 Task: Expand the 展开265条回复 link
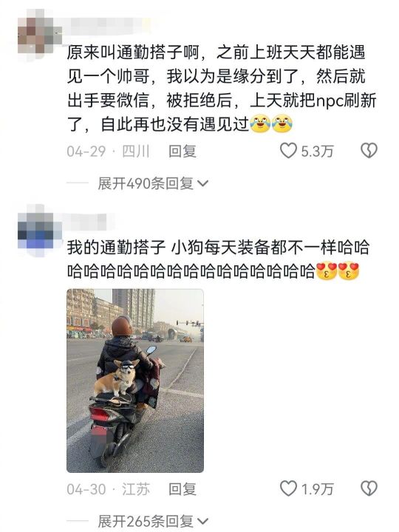153,521
